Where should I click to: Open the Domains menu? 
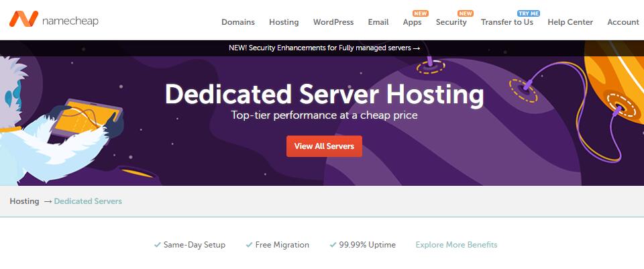pyautogui.click(x=238, y=22)
